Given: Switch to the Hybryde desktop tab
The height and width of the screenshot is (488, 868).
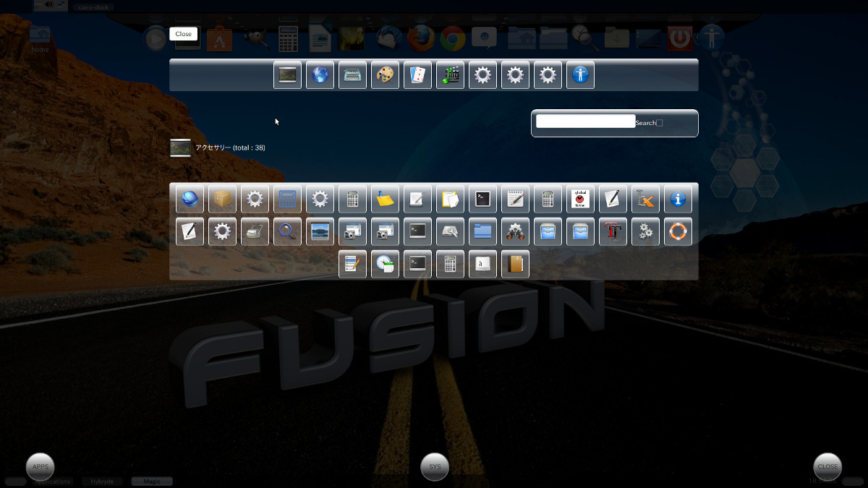Looking at the screenshot, I should click(x=102, y=481).
